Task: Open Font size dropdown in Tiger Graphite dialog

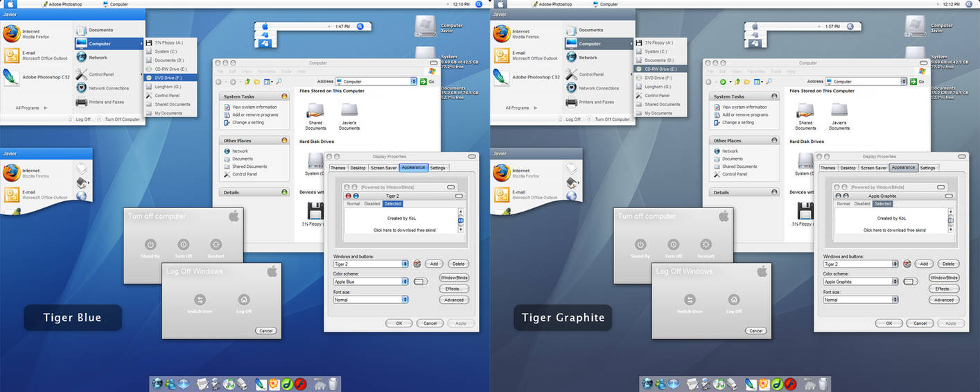Action: pyautogui.click(x=861, y=300)
